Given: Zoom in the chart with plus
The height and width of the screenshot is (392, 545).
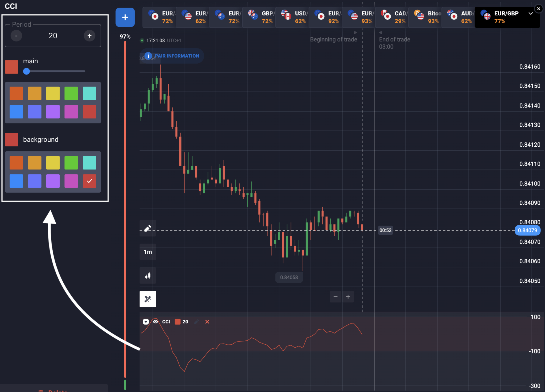Looking at the screenshot, I should 348,296.
